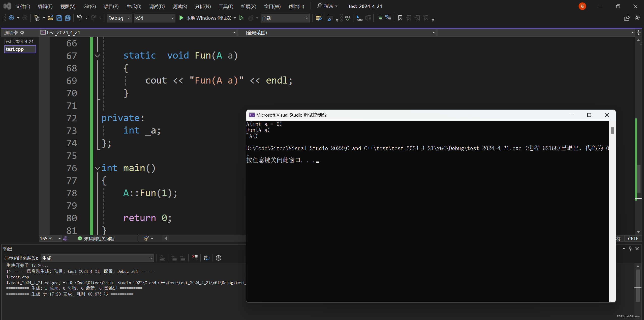644x320 pixels.
Task: Click the Undo arrow icon
Action: point(80,18)
